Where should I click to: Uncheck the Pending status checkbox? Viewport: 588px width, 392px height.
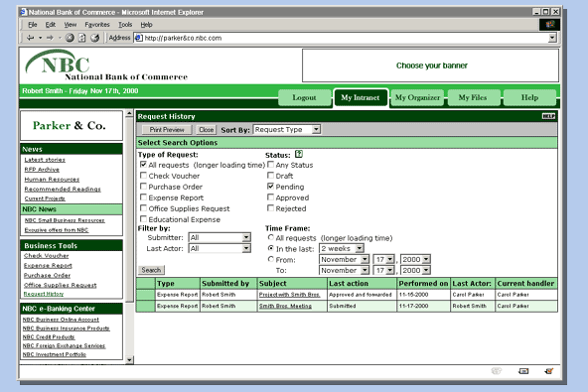pyautogui.click(x=270, y=186)
